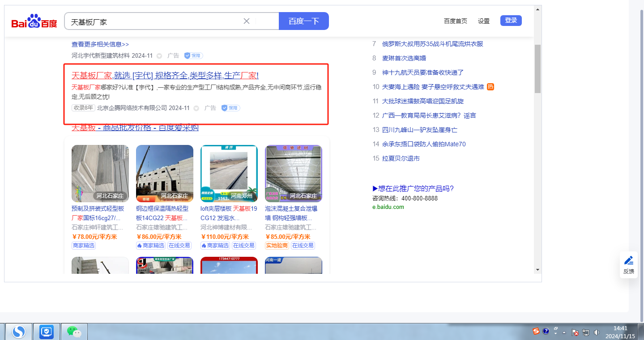Click 在线交易 tag under ¥110.00 product
Viewport: 644px width, 340px height.
pyautogui.click(x=244, y=246)
